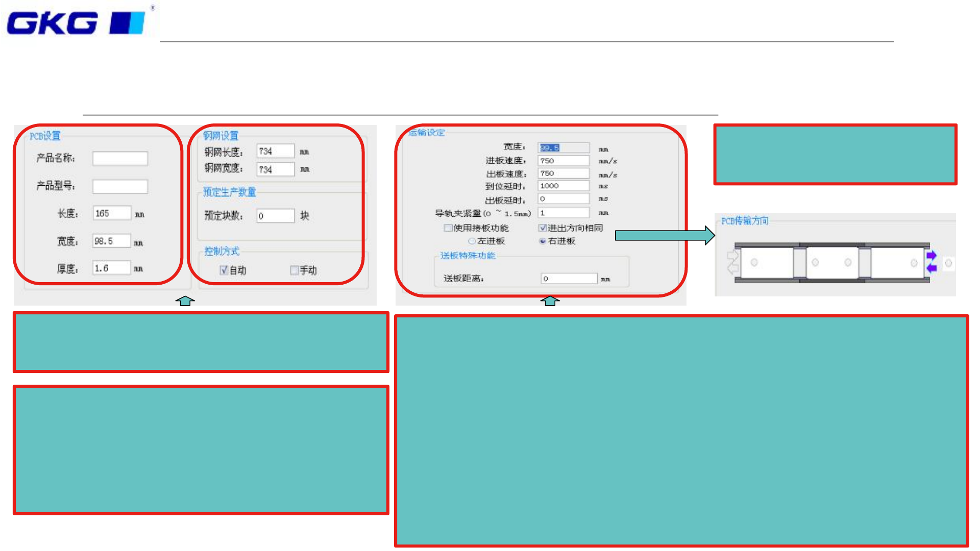Click the purple right arrow in the PCB传输方向 diagram

(931, 256)
